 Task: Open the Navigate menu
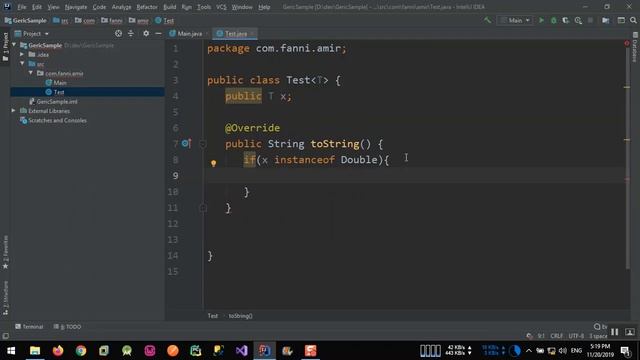[x=76, y=7]
